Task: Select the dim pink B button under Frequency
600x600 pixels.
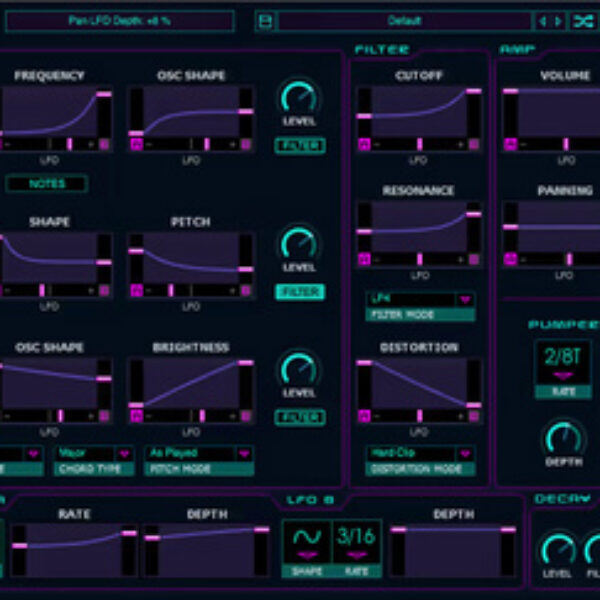Action: point(104,144)
